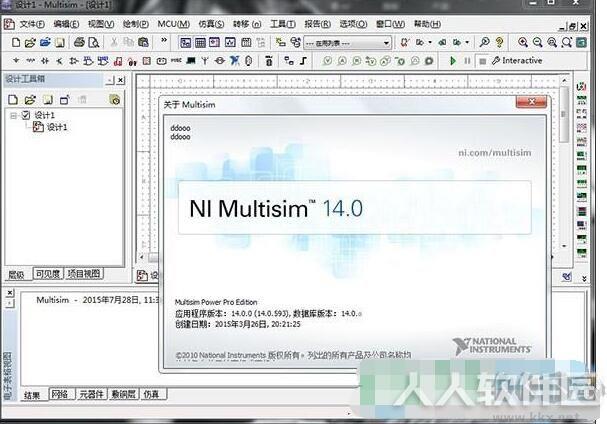Place a diode component

(45, 61)
